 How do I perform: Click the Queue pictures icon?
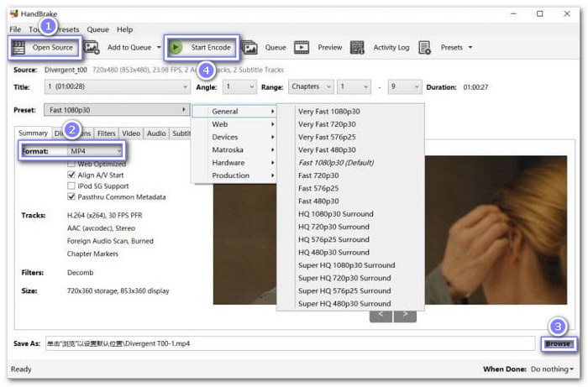click(x=249, y=48)
